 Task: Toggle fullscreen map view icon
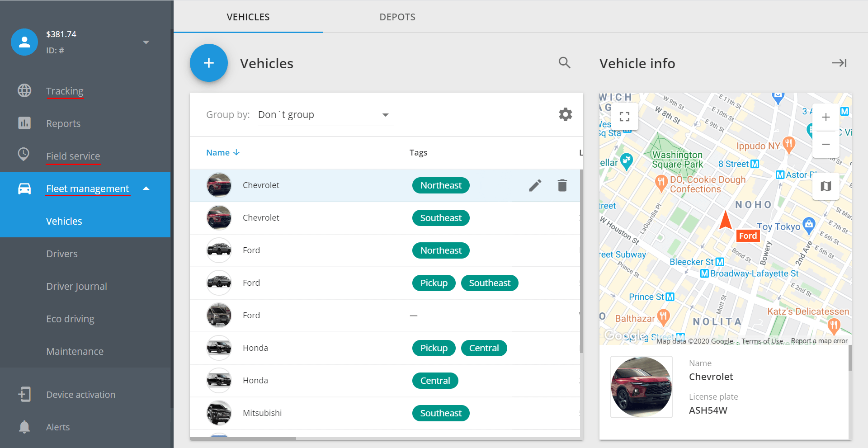[x=624, y=117]
